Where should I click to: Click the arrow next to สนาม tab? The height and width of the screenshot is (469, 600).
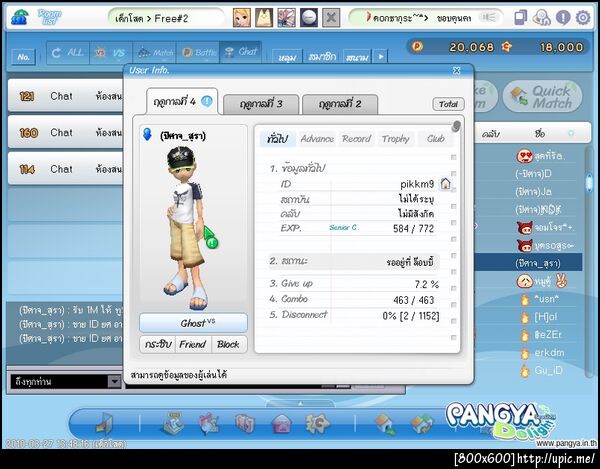tap(380, 57)
